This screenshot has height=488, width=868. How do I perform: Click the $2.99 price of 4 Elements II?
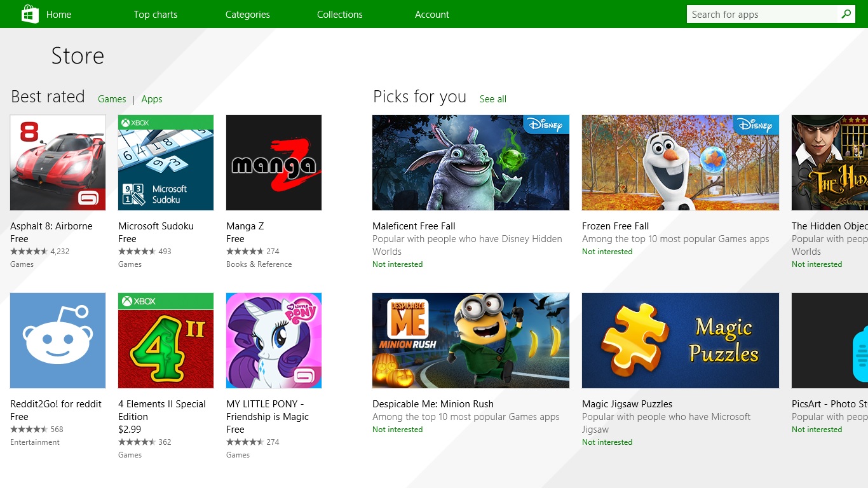(x=130, y=430)
